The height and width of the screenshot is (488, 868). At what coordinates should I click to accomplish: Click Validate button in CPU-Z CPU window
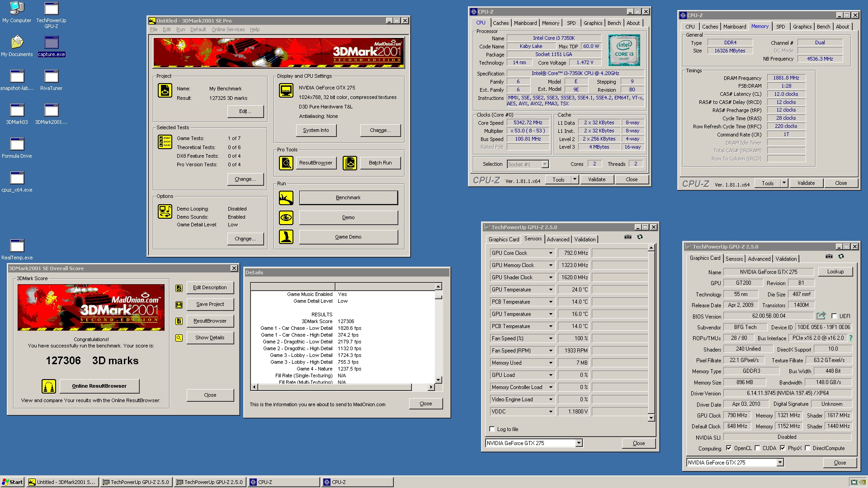tap(596, 179)
